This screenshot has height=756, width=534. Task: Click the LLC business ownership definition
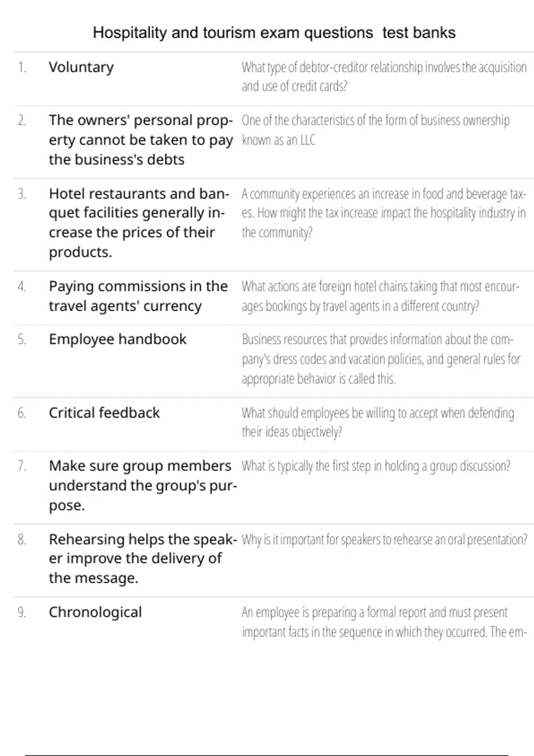click(376, 130)
